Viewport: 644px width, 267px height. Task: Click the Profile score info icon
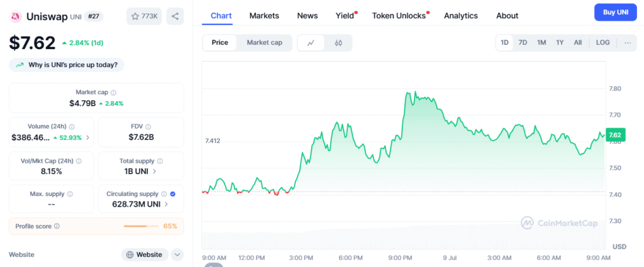[x=57, y=226]
